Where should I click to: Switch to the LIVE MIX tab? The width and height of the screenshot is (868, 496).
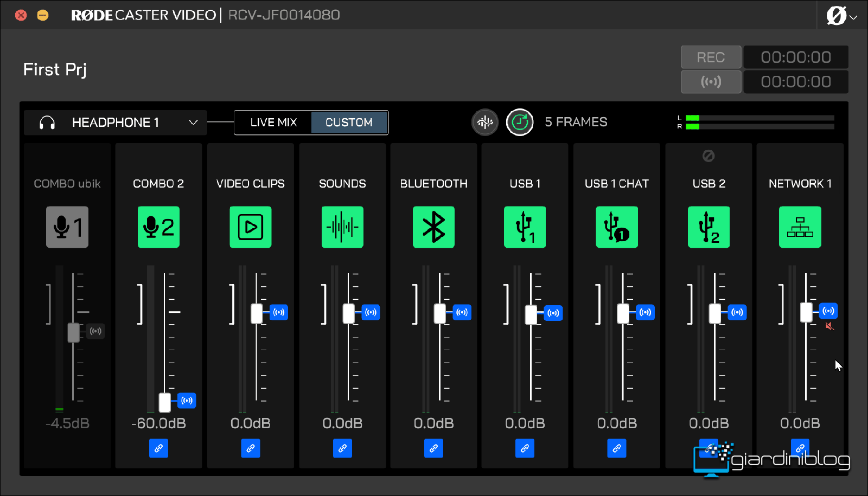coord(273,123)
